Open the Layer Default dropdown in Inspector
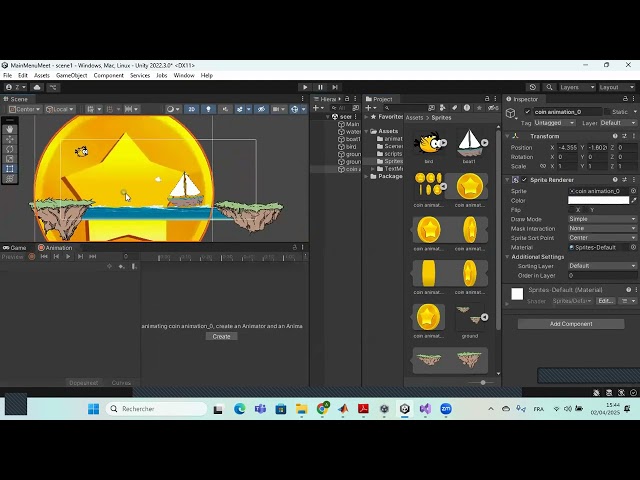This screenshot has width=640, height=480. pos(618,123)
